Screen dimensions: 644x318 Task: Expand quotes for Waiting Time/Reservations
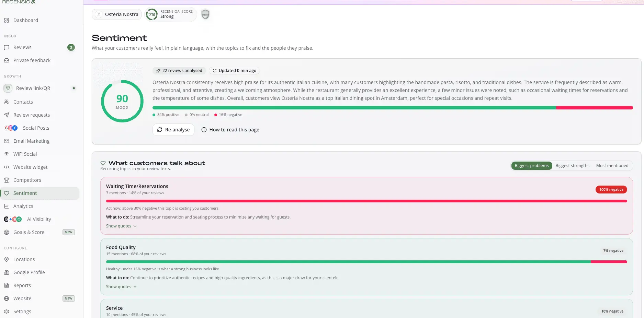tap(121, 226)
